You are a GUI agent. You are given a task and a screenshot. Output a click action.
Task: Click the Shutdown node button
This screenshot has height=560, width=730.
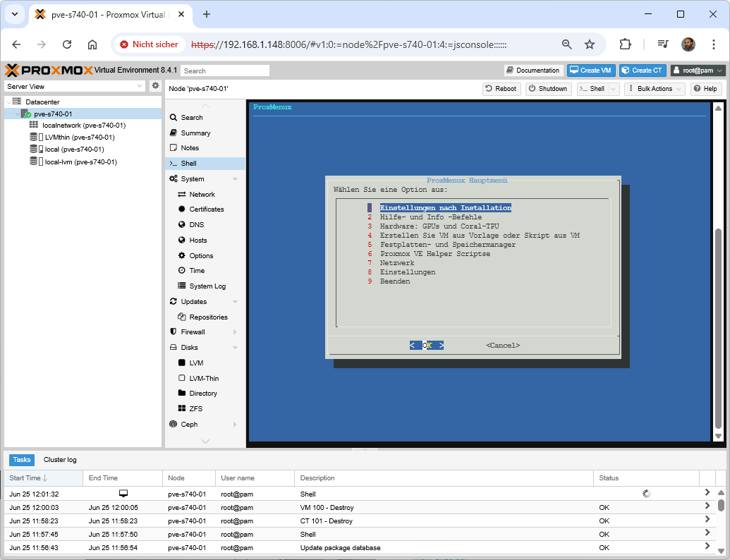coord(547,89)
